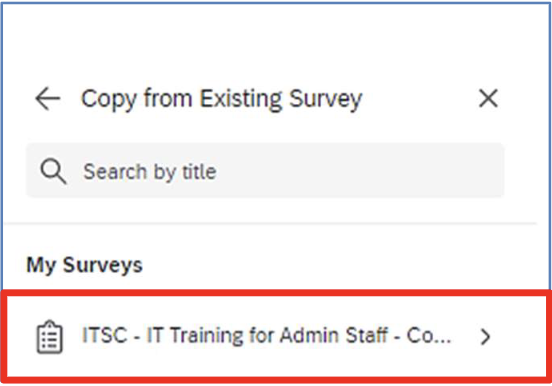The height and width of the screenshot is (386, 552).
Task: Go back using the left arrow icon
Action: point(48,98)
